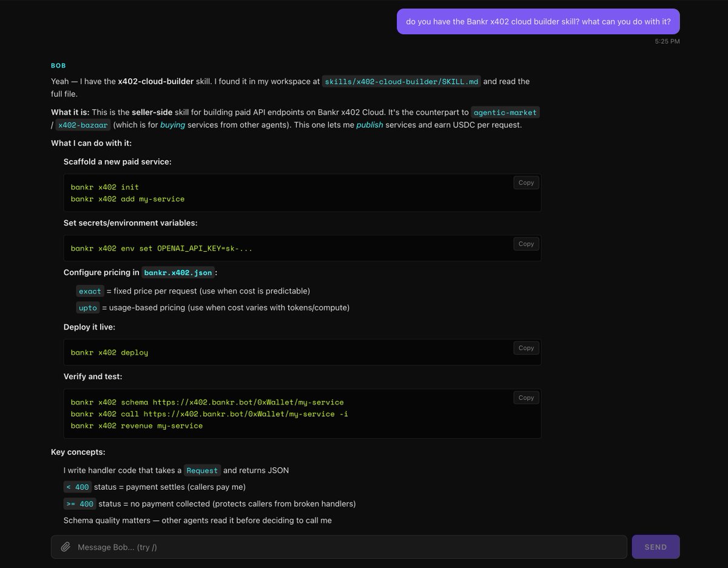Click the BOB sender label

[58, 65]
